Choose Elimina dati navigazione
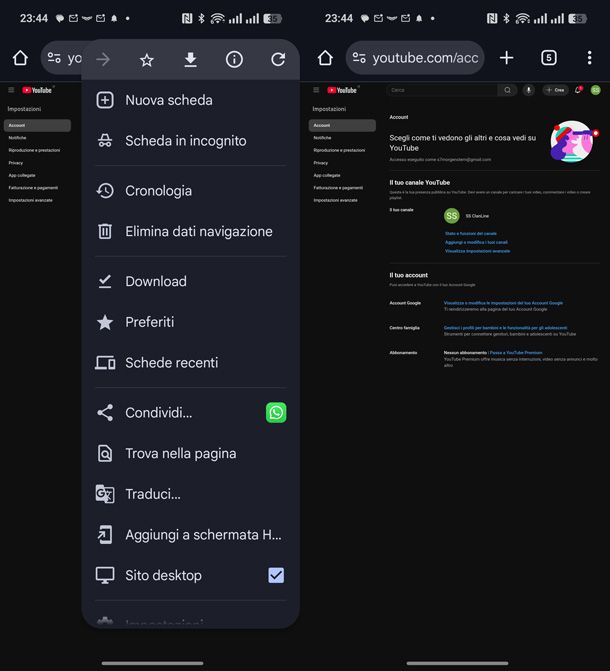 pos(198,231)
